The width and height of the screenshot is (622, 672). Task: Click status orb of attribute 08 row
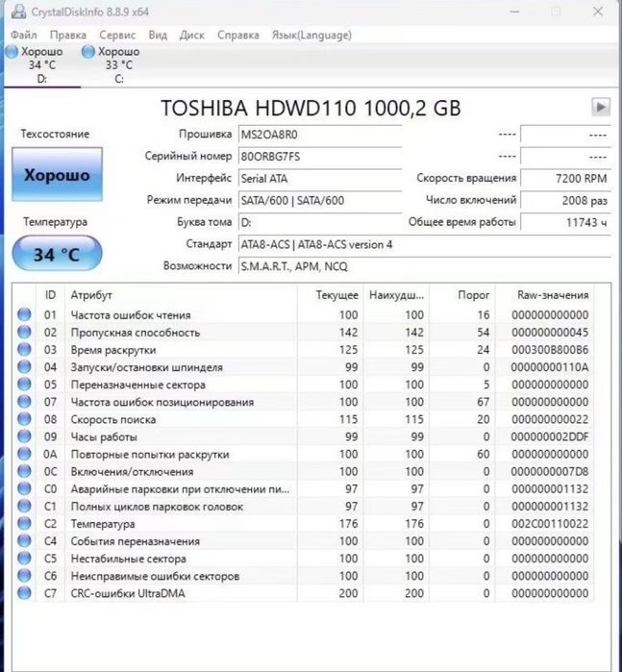click(24, 419)
